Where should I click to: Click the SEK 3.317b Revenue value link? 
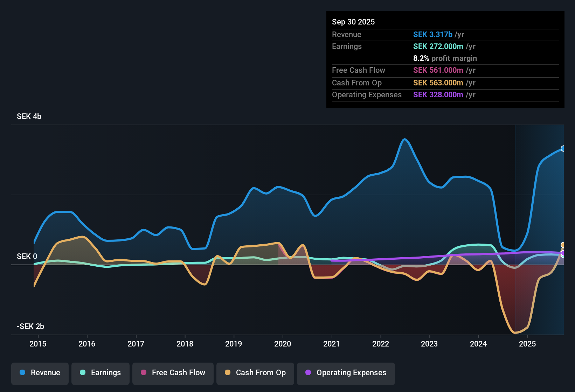pos(432,34)
